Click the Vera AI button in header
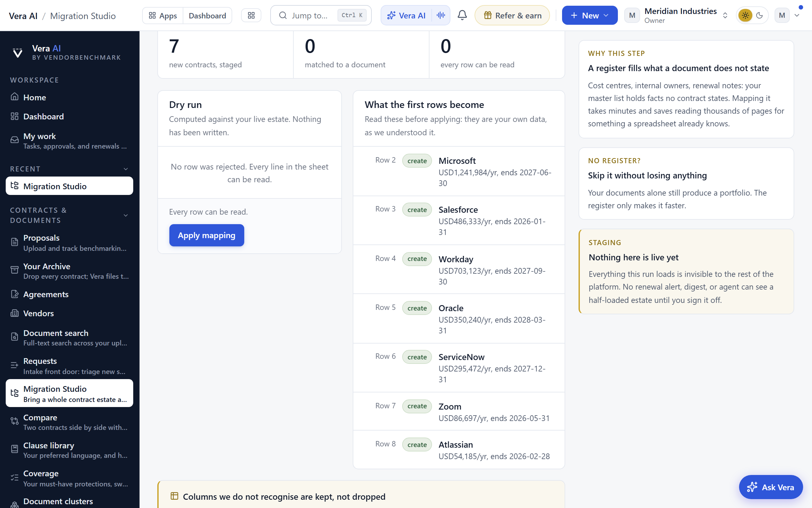This screenshot has height=508, width=812. [x=406, y=16]
